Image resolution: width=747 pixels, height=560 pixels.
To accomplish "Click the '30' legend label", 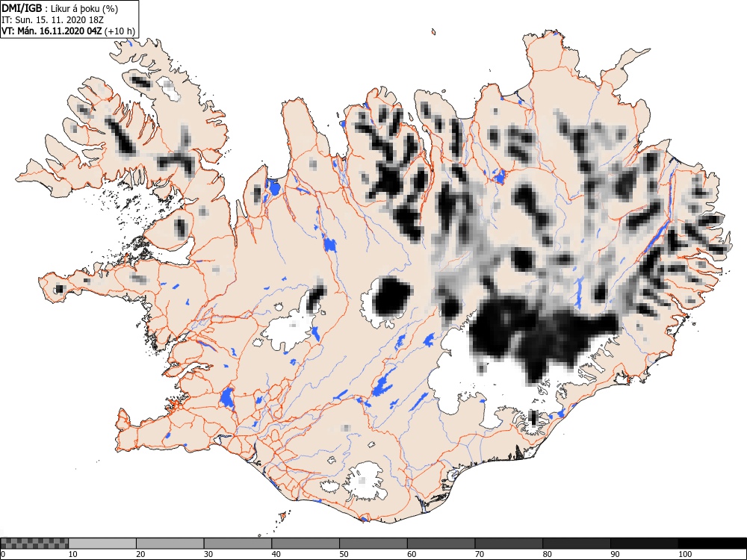I will (x=208, y=554).
